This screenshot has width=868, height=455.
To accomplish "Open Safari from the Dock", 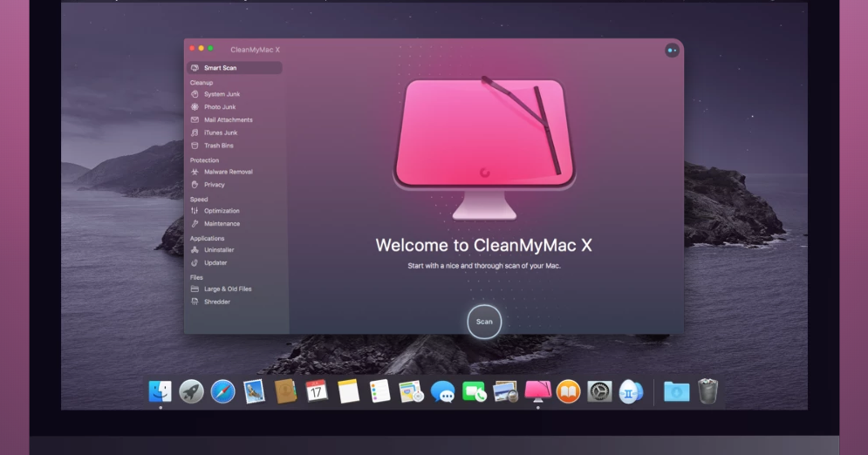I will tap(223, 391).
